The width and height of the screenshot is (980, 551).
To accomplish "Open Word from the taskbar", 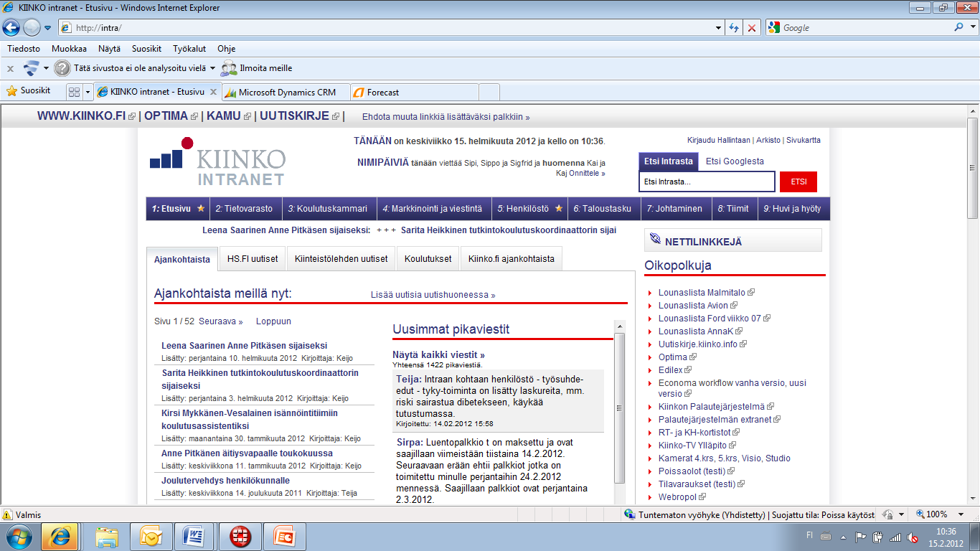I will coord(195,537).
